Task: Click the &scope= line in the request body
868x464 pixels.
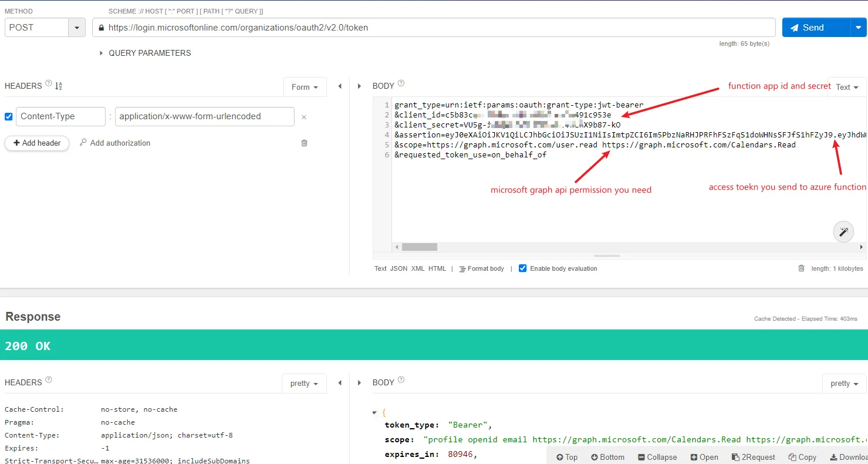Action: coord(595,145)
